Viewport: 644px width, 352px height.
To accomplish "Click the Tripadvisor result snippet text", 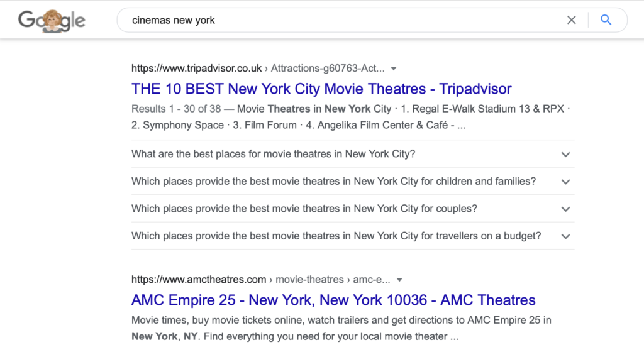I will click(x=351, y=117).
